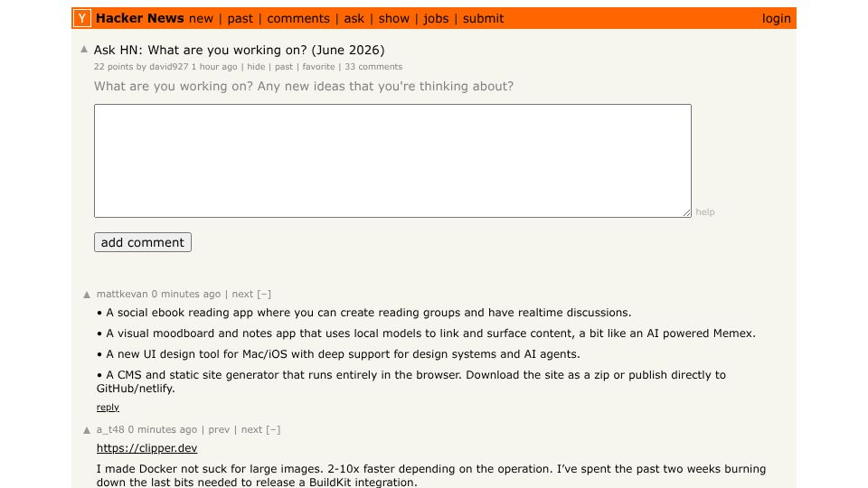
Task: Upvote the Ask HN story
Action: (x=84, y=49)
